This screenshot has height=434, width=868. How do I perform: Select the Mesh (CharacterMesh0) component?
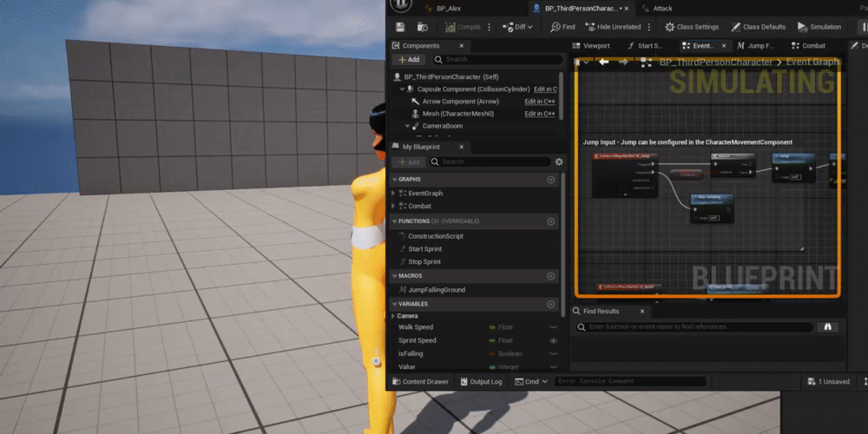(x=457, y=114)
